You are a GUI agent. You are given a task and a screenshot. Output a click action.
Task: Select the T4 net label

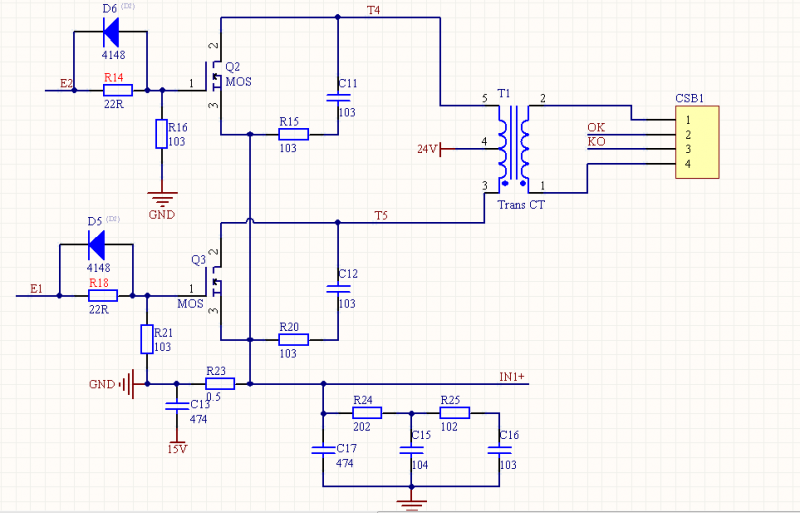(x=373, y=10)
